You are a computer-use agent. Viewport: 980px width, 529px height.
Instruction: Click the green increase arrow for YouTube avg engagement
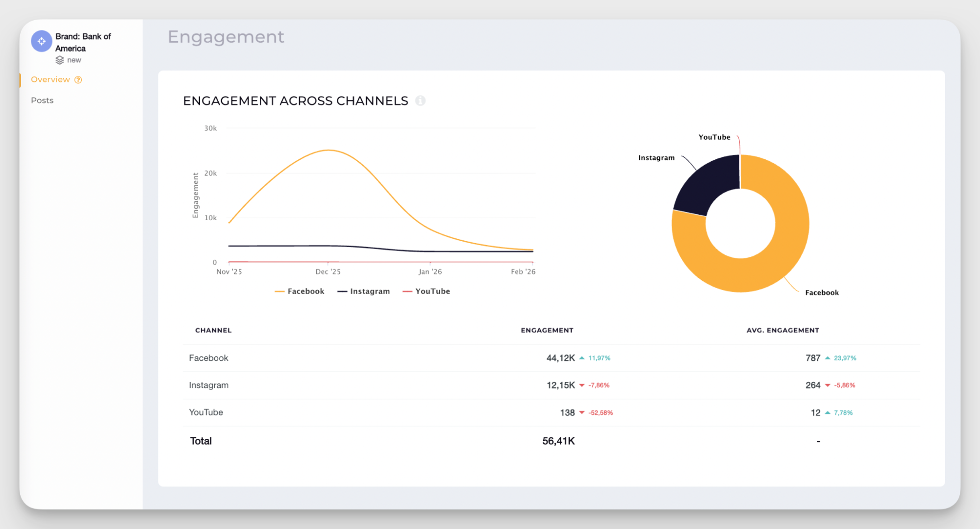828,412
